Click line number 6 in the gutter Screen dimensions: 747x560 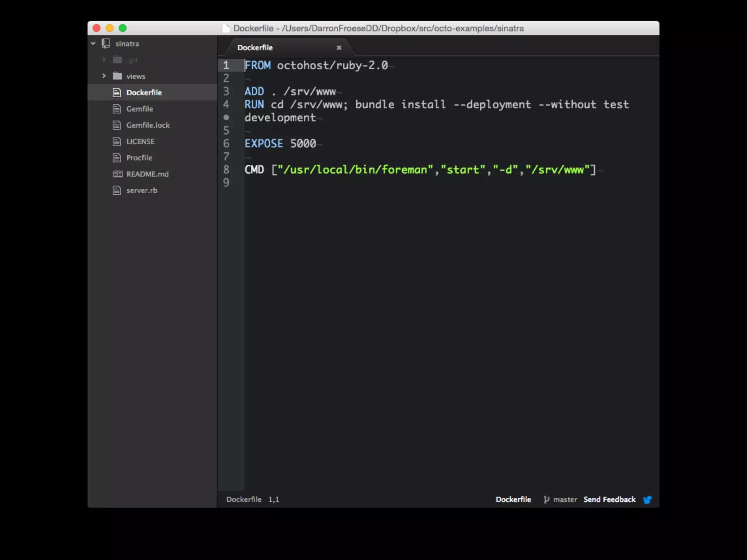point(226,144)
